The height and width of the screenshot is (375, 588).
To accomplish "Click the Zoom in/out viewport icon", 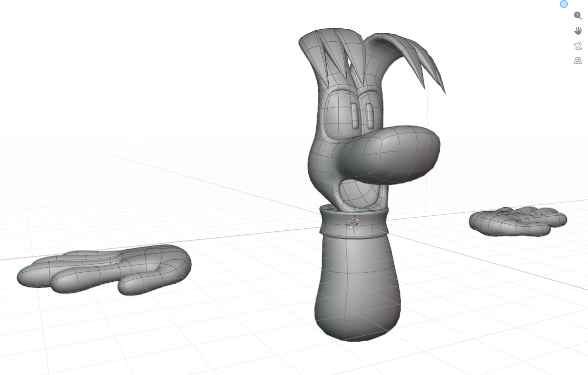I will pyautogui.click(x=578, y=16).
